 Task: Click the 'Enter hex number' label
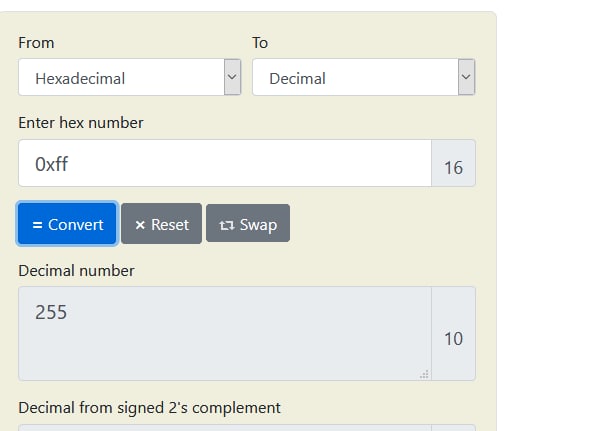point(81,123)
